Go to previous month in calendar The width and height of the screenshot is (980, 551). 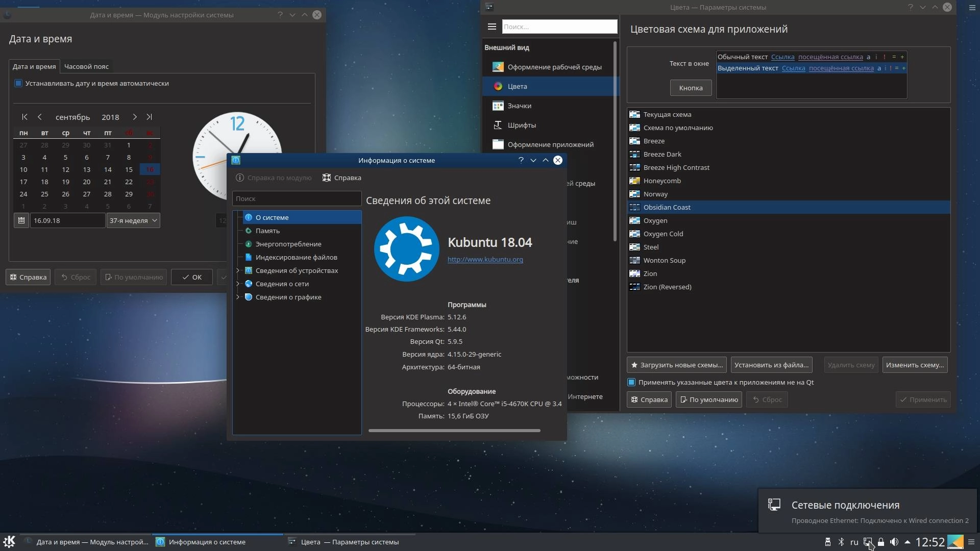(40, 117)
